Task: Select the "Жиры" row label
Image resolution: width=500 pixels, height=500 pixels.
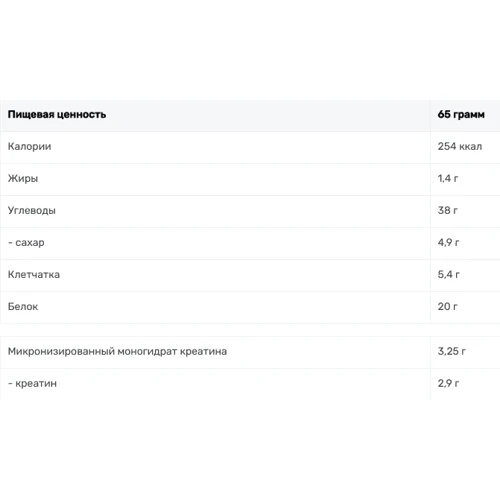Action: [23, 178]
